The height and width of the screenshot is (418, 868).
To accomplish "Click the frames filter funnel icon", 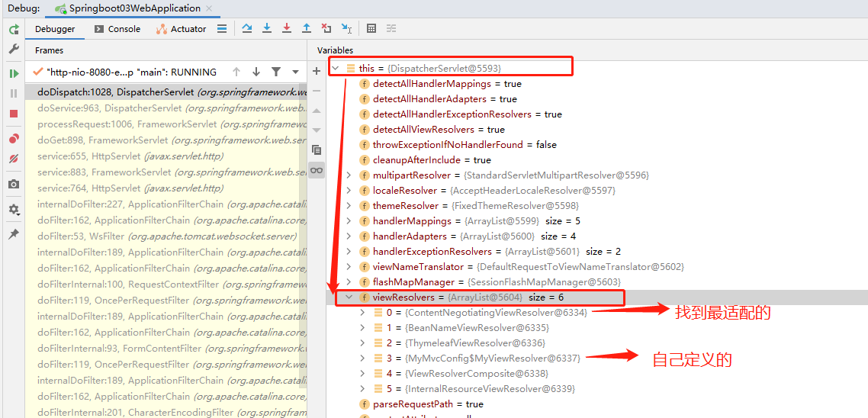I will [275, 72].
